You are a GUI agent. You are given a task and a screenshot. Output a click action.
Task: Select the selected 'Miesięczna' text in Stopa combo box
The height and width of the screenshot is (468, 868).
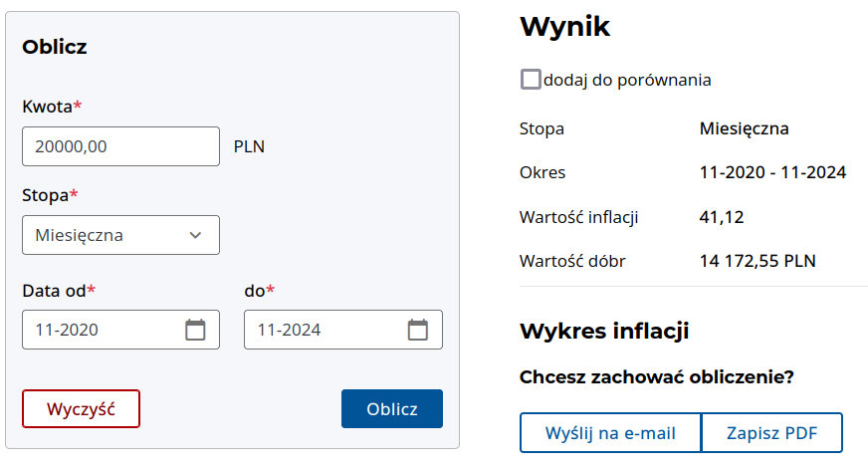click(x=79, y=236)
